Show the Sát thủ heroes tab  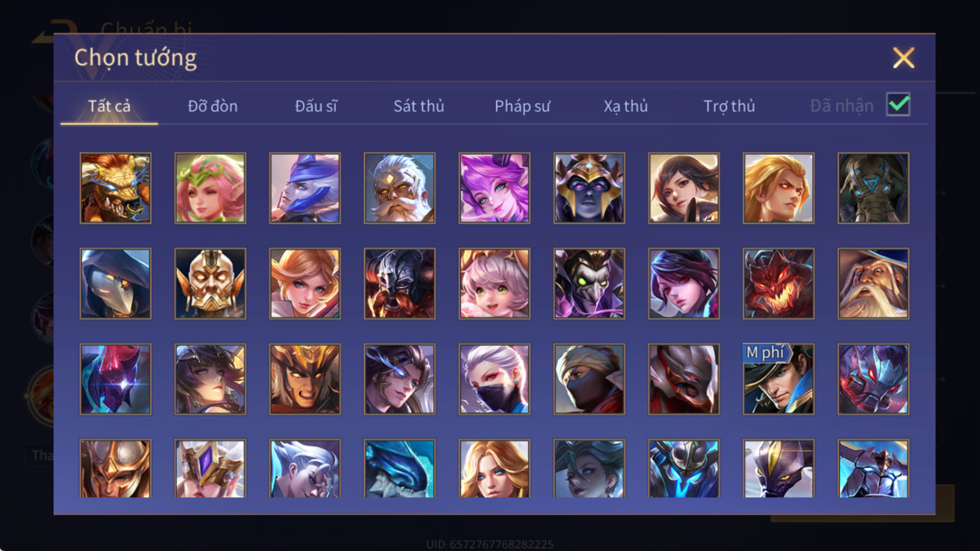click(418, 106)
